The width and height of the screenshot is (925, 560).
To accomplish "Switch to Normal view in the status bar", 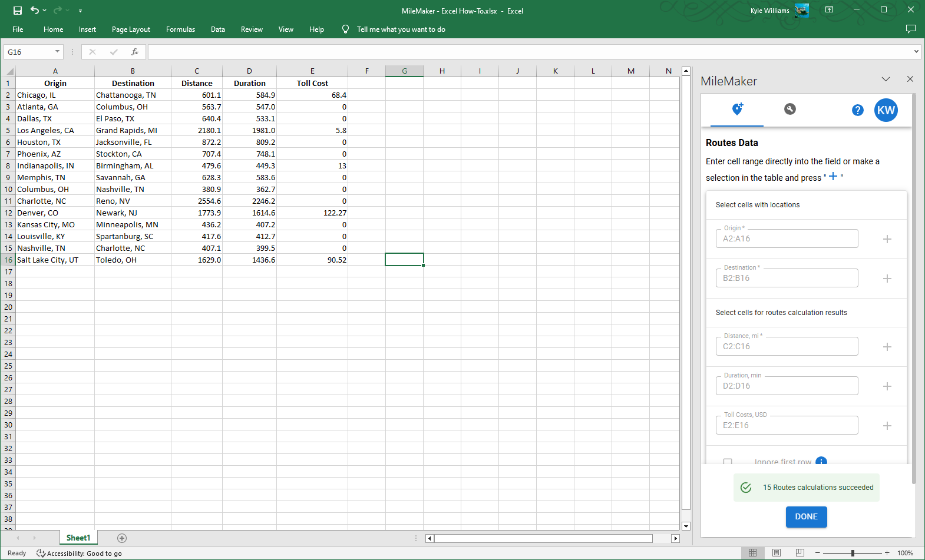I will [x=753, y=553].
